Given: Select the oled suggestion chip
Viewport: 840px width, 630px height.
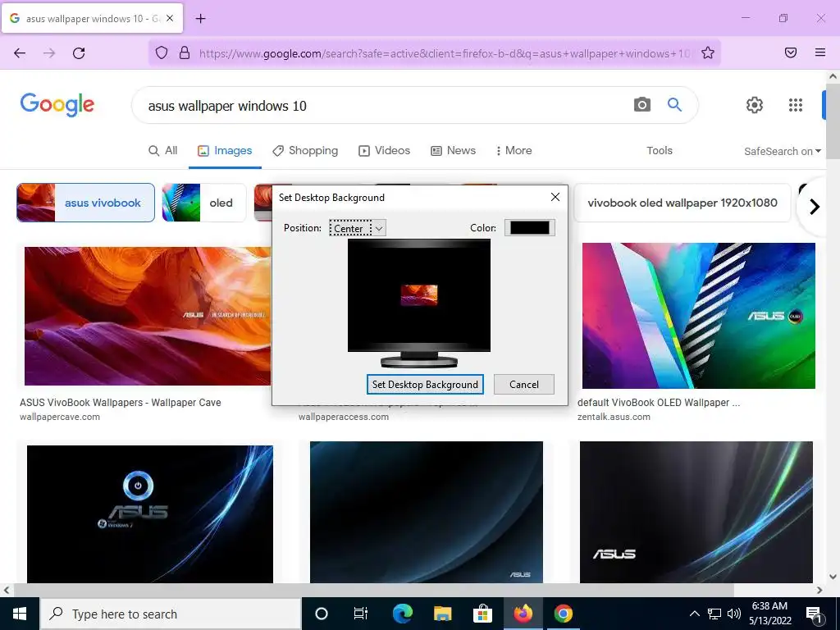Looking at the screenshot, I should tap(203, 203).
